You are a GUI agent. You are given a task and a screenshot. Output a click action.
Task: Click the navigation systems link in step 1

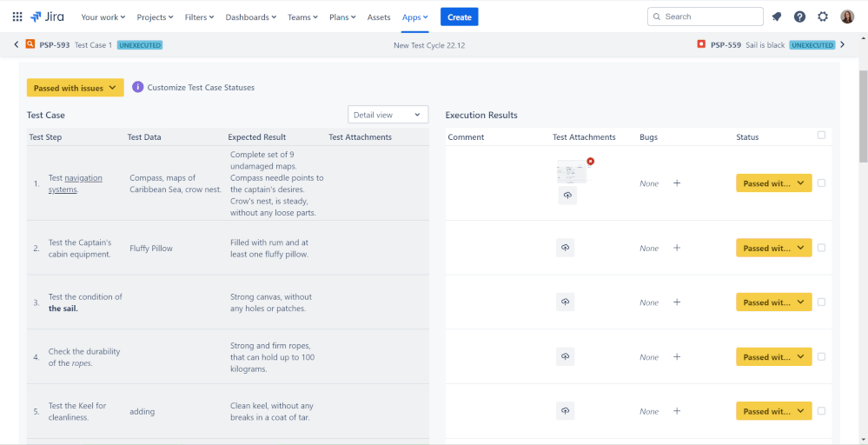[76, 183]
